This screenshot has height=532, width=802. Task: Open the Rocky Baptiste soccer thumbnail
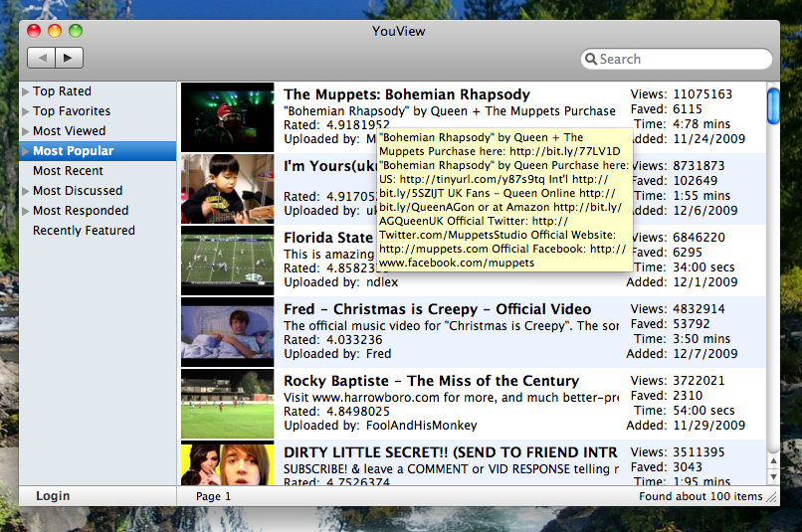228,404
